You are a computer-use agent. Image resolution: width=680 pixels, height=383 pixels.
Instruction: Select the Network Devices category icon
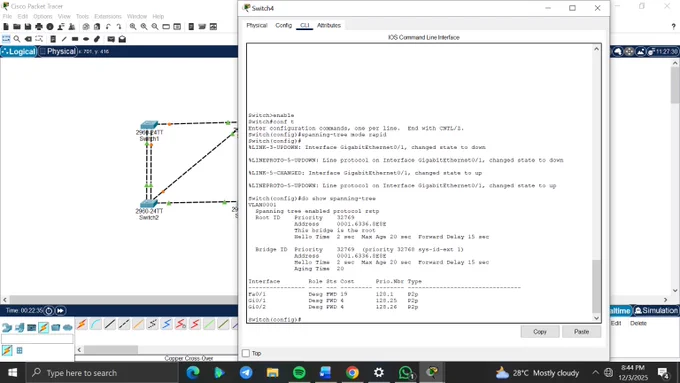7,327
